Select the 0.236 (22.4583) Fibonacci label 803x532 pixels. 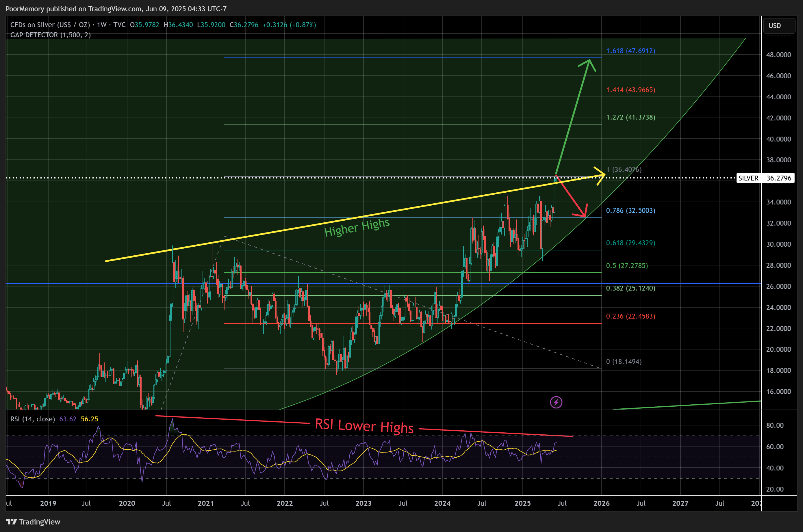pos(630,316)
